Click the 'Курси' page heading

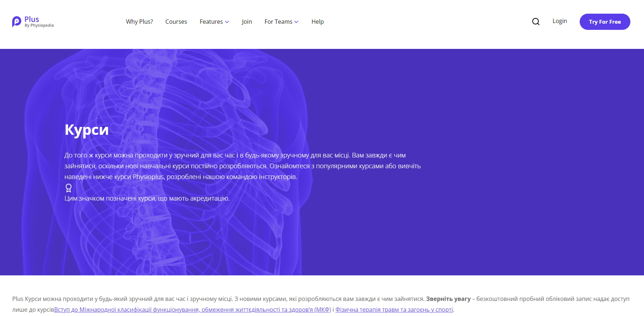[x=87, y=129]
